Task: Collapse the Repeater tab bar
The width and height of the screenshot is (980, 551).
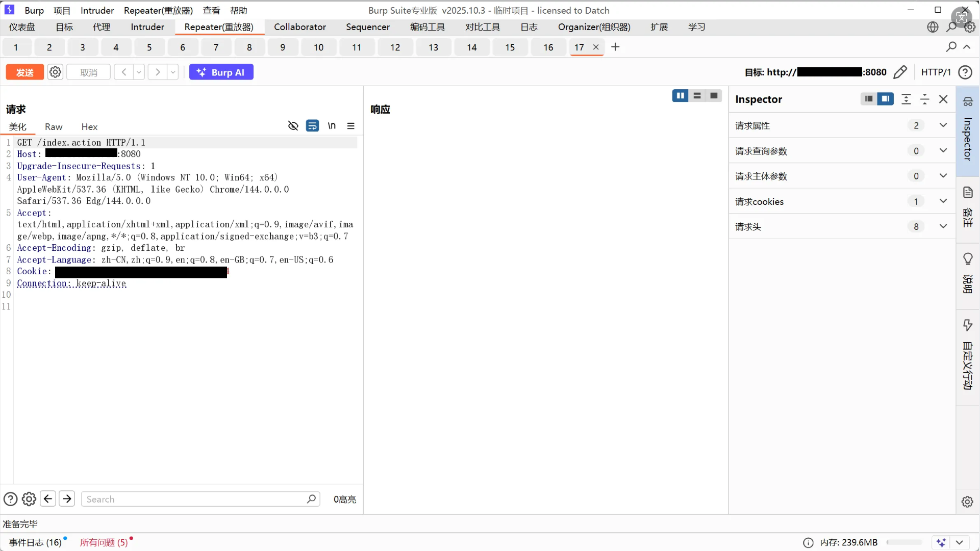Action: 967,47
